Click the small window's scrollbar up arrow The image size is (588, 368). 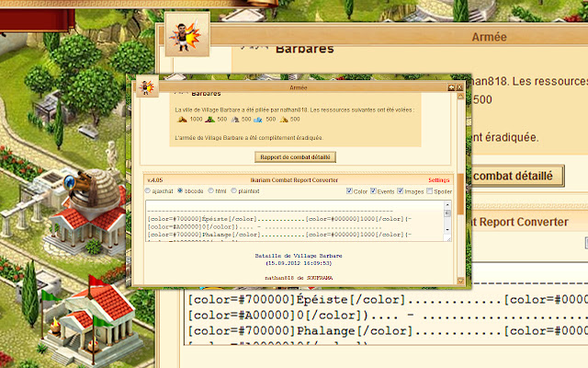(460, 96)
